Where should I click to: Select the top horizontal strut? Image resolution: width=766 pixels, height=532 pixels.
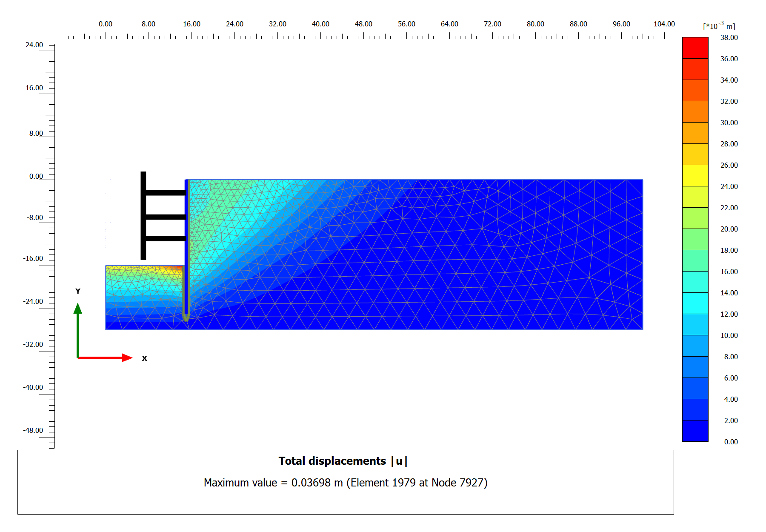165,193
